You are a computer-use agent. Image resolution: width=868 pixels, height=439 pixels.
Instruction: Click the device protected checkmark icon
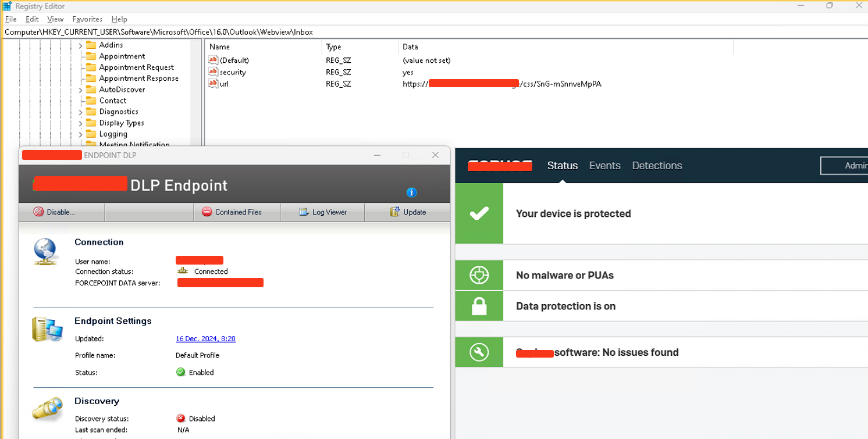[x=479, y=213]
